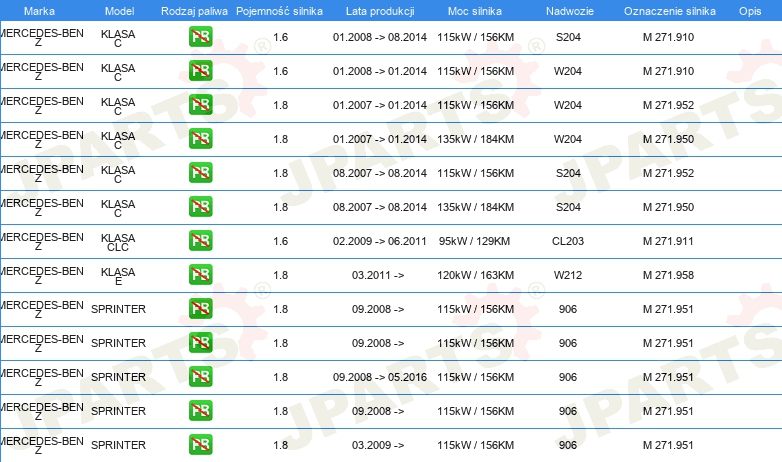Click the Nadwozie column header

570,11
